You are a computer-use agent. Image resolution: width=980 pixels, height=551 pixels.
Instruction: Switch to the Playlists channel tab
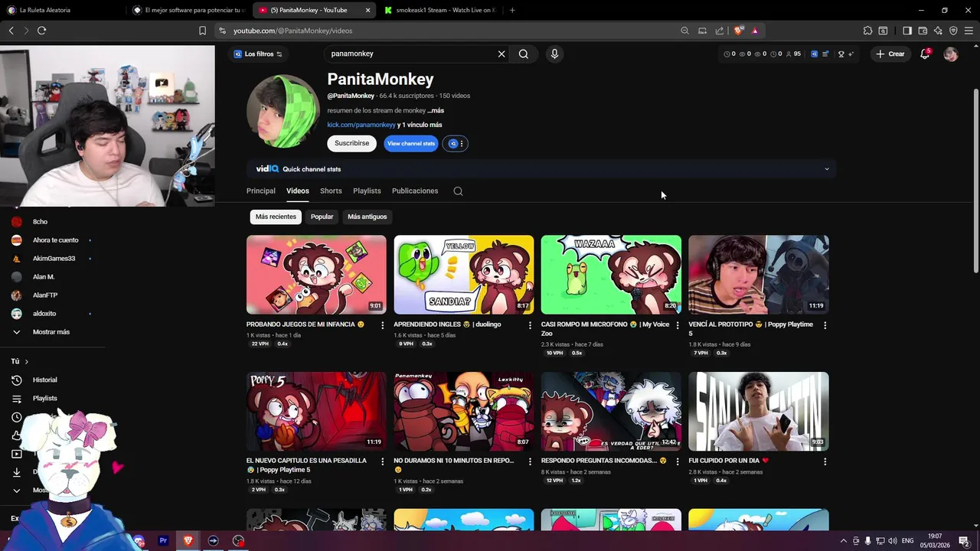[367, 191]
